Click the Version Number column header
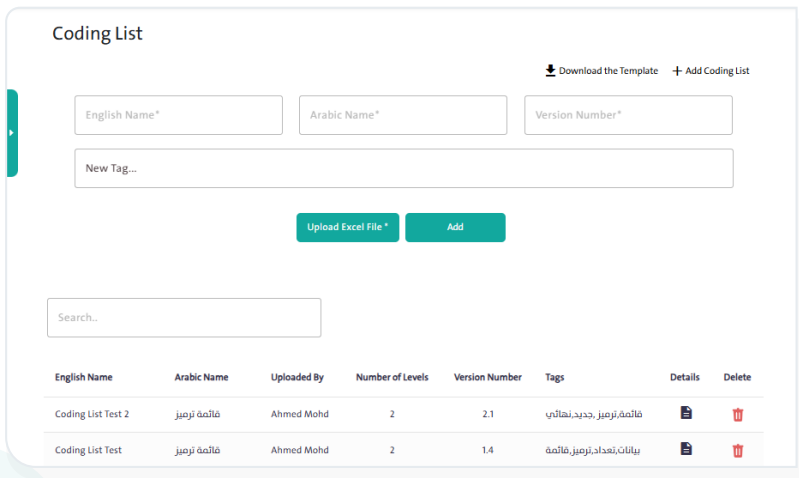 (x=487, y=377)
